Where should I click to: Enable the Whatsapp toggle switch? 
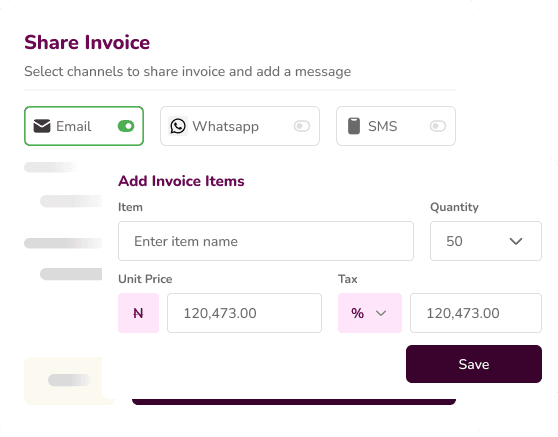click(x=302, y=126)
